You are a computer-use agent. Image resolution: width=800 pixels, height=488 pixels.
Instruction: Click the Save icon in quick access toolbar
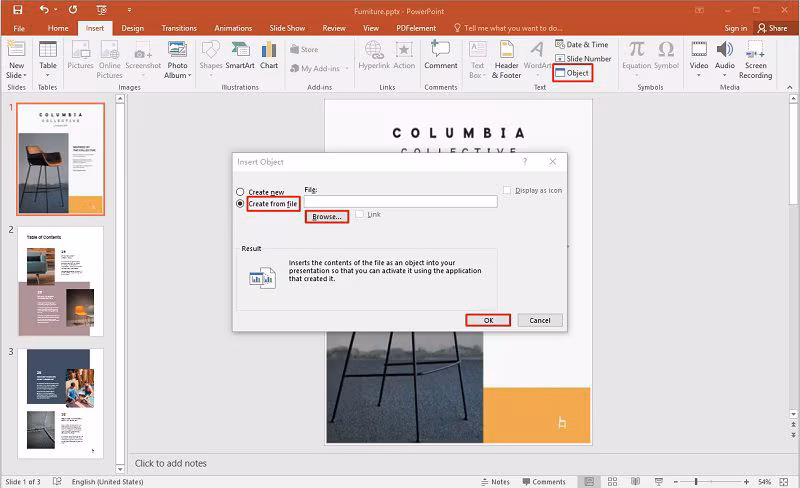point(18,10)
